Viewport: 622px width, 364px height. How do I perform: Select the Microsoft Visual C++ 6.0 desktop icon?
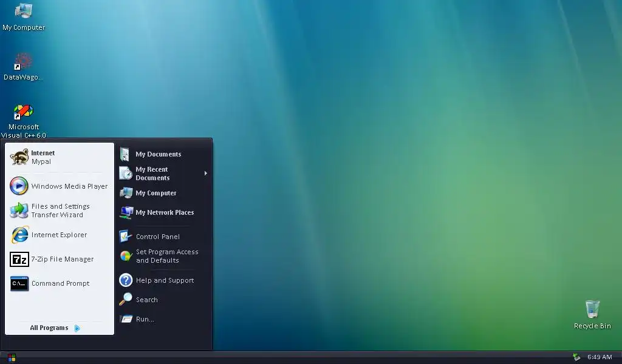(x=24, y=112)
